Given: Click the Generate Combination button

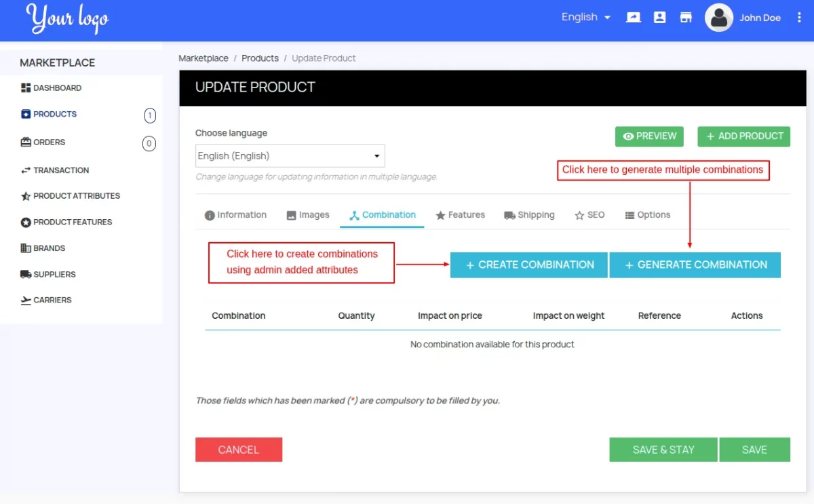Looking at the screenshot, I should click(695, 265).
